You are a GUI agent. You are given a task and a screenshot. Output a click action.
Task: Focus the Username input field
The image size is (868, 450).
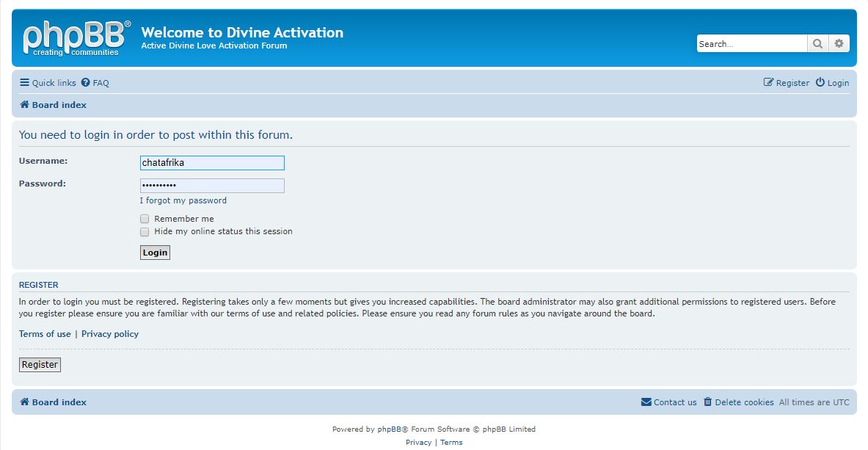212,163
